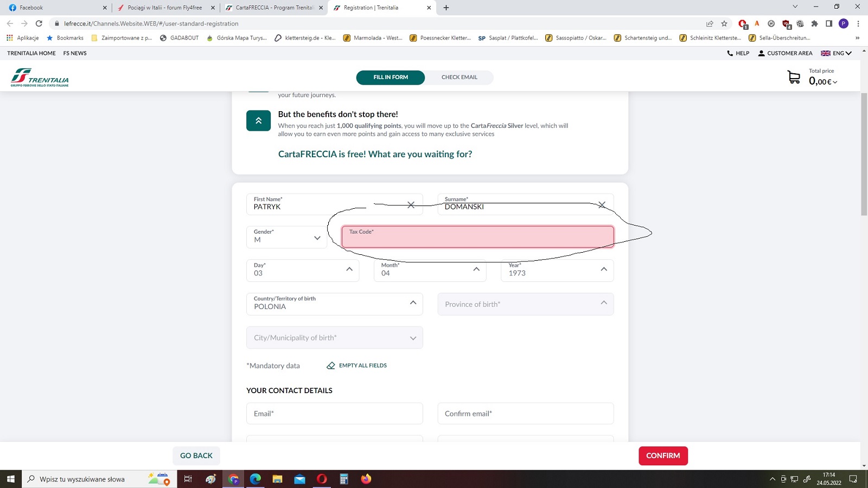The image size is (868, 488).
Task: Click the Windows taskbar search box
Action: pos(99,479)
